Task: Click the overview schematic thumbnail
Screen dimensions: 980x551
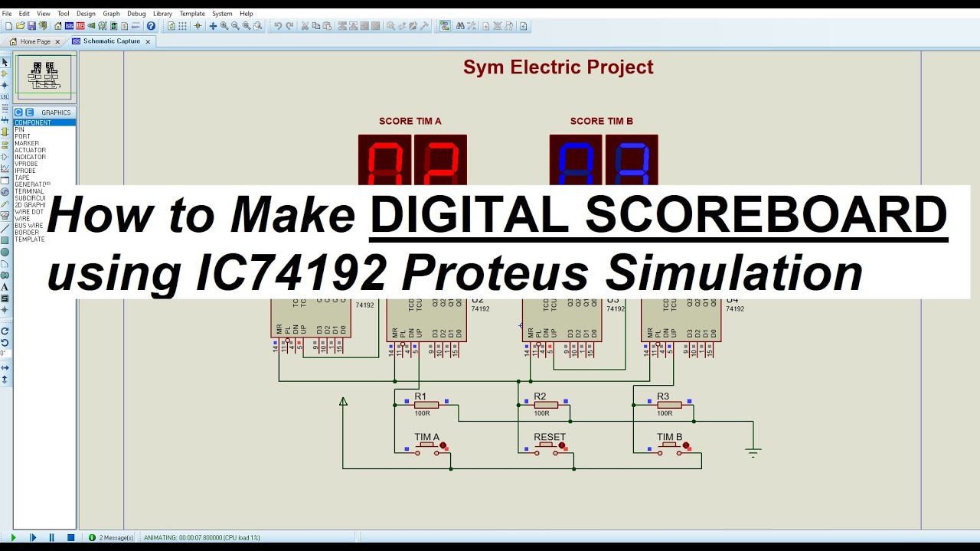Action: click(44, 76)
